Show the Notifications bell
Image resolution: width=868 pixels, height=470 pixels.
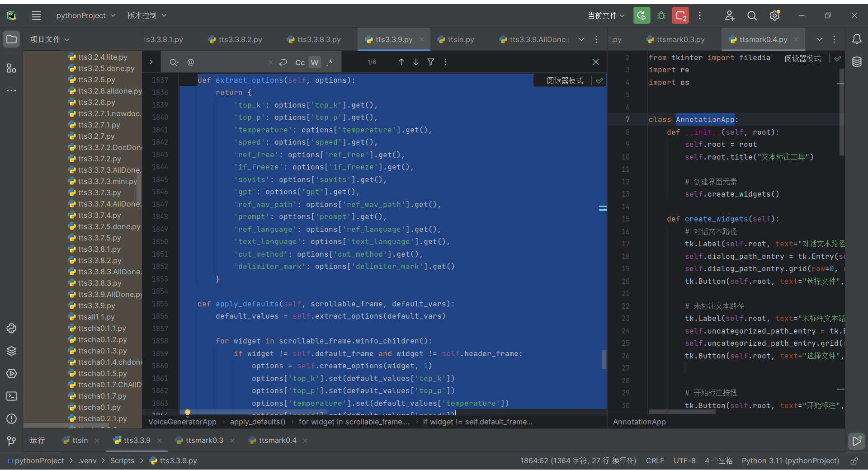tap(857, 39)
